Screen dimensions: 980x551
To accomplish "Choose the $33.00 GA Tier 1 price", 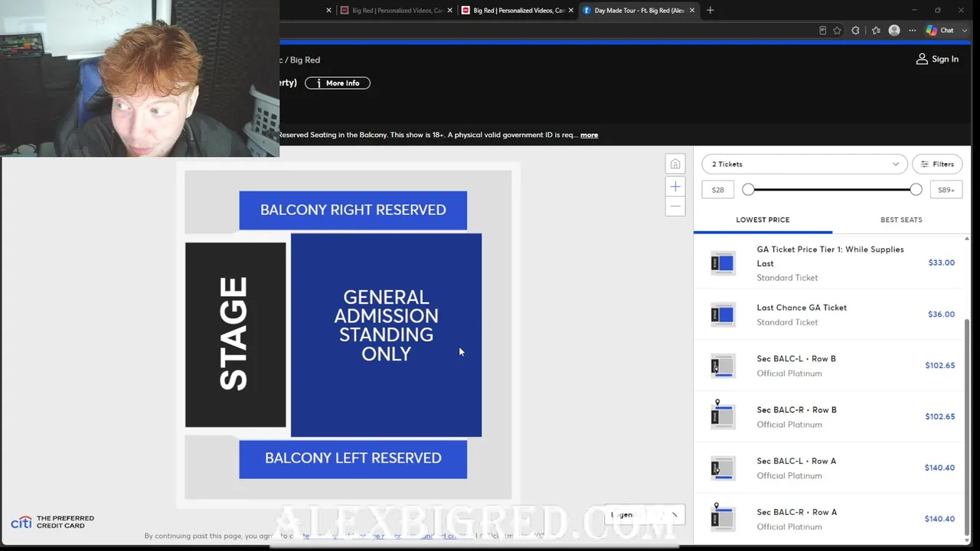I will (941, 262).
